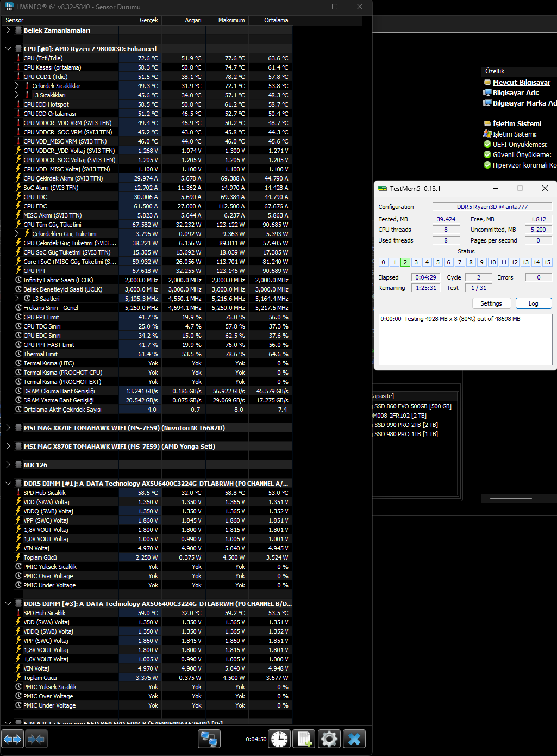The height and width of the screenshot is (756, 557).
Task: Click status cell 15 in TestMem5
Action: point(547,262)
